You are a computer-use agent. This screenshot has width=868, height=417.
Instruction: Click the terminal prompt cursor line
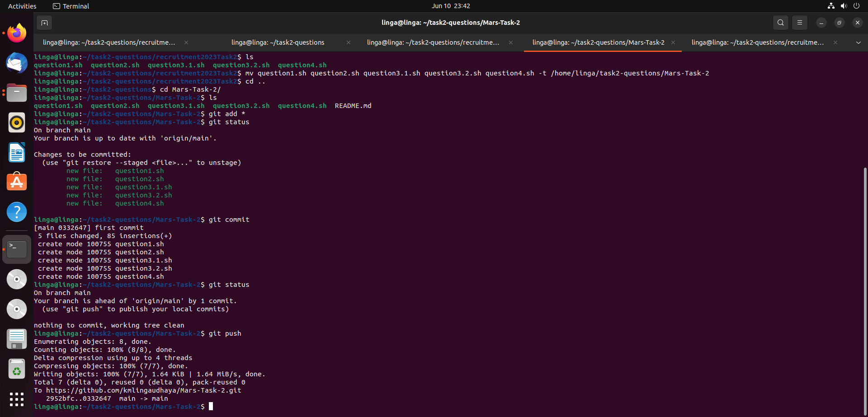123,407
